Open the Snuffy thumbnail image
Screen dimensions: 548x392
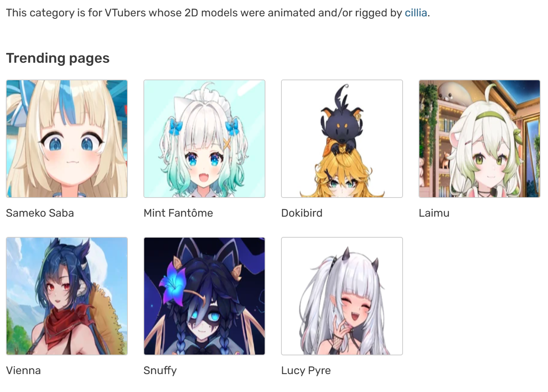[204, 296]
